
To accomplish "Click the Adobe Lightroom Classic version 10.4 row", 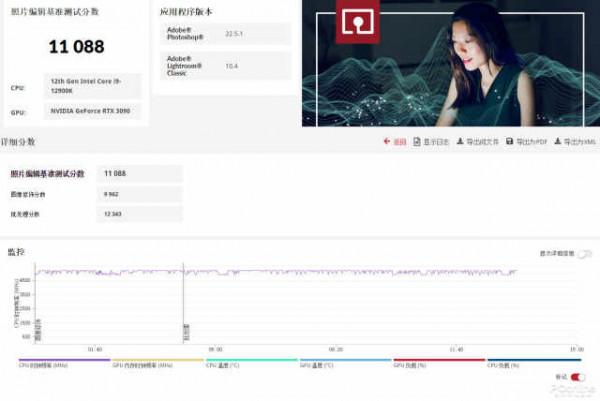I will pyautogui.click(x=225, y=66).
